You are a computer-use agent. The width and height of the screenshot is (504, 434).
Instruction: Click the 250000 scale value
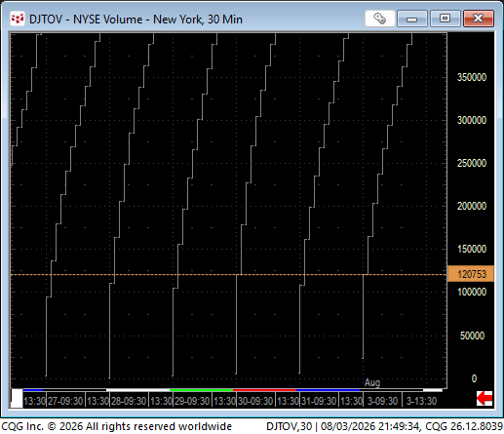point(472,163)
